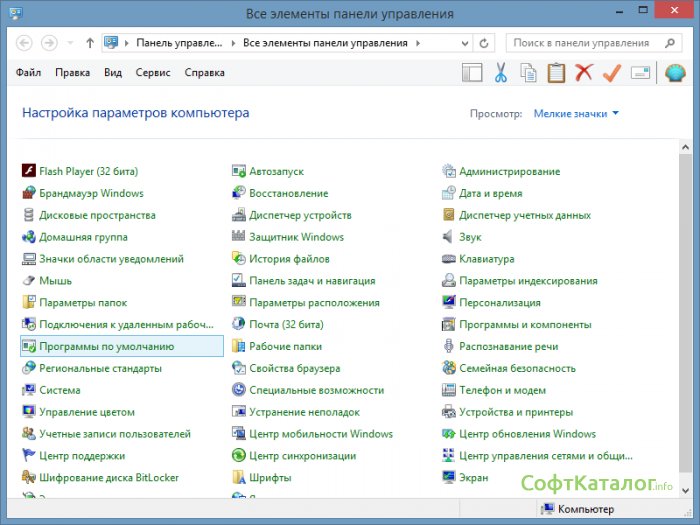Screen dimensions: 700x525
Task: Click the red X Delete icon
Action: pyautogui.click(x=584, y=73)
